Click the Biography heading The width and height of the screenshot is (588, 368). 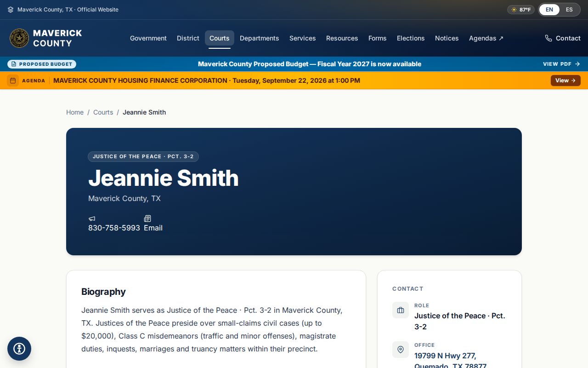tap(103, 292)
